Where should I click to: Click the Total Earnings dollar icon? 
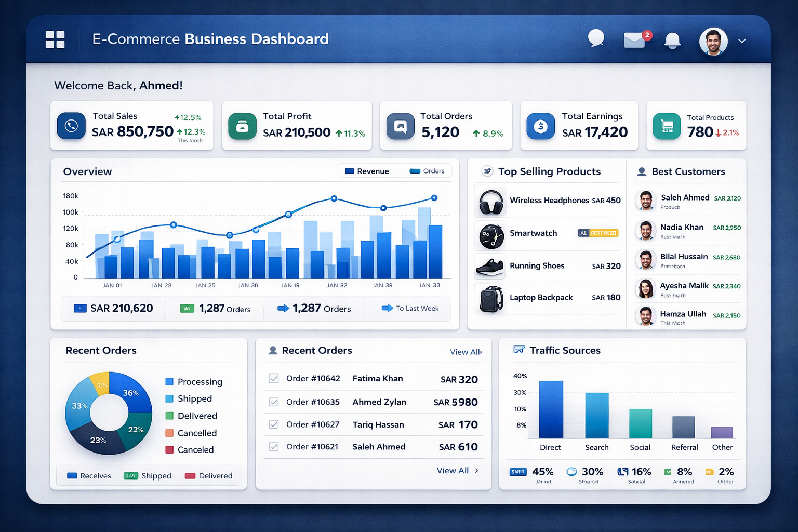(540, 126)
